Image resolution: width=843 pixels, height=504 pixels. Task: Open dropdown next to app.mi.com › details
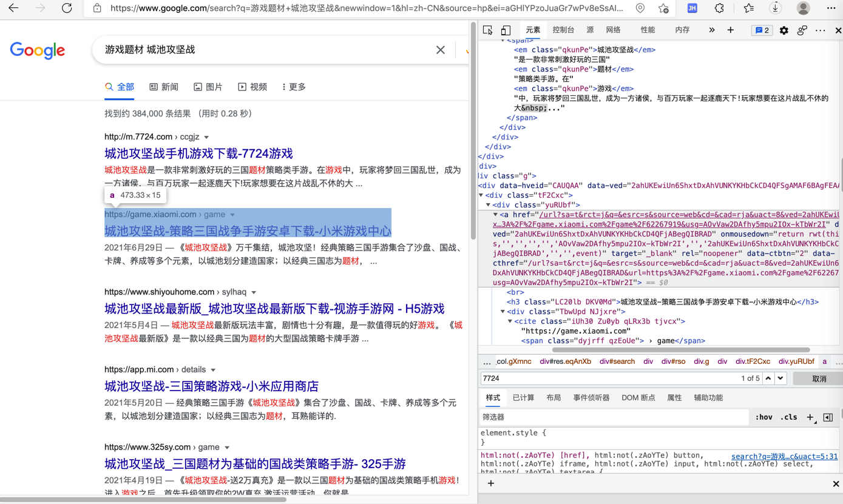tap(213, 371)
